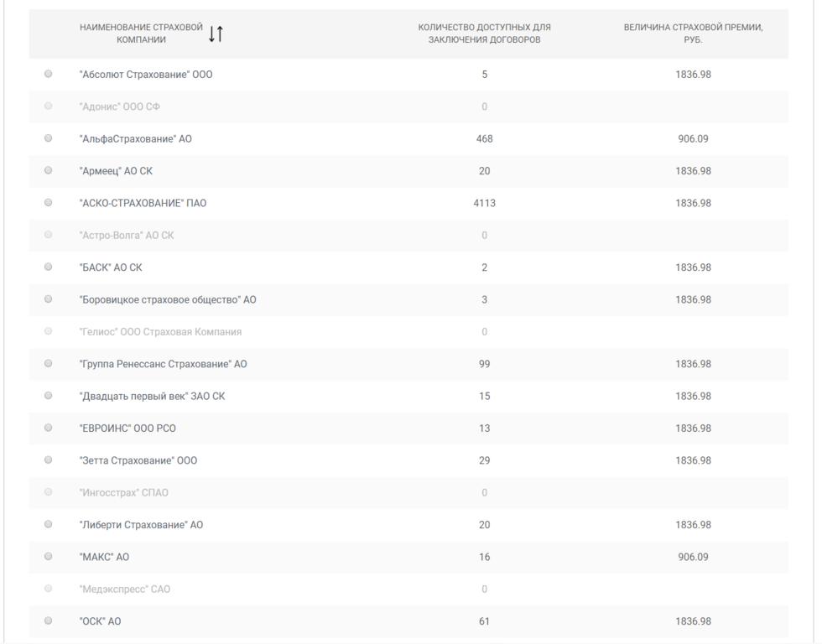Select "Группа Ренессанс Страхование" АО radio button
The height and width of the screenshot is (644, 822).
tap(48, 364)
